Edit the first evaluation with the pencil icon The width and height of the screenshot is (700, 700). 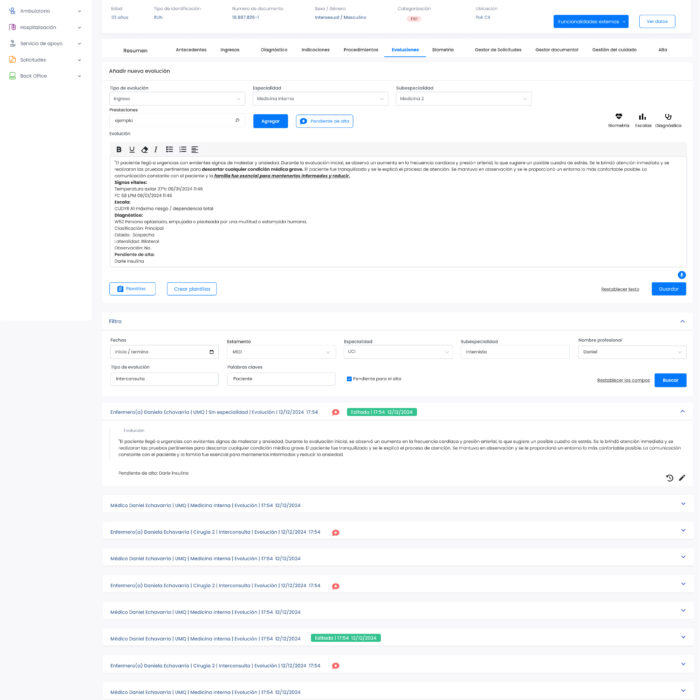682,478
